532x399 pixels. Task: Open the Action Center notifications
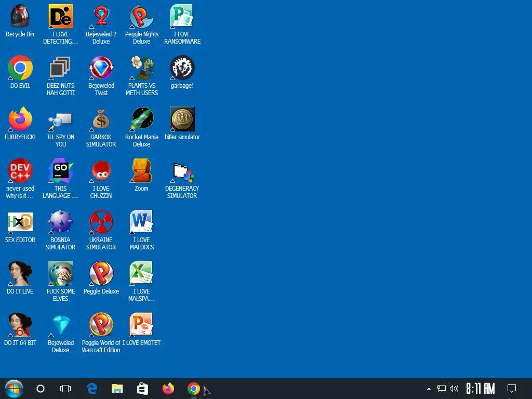512,389
